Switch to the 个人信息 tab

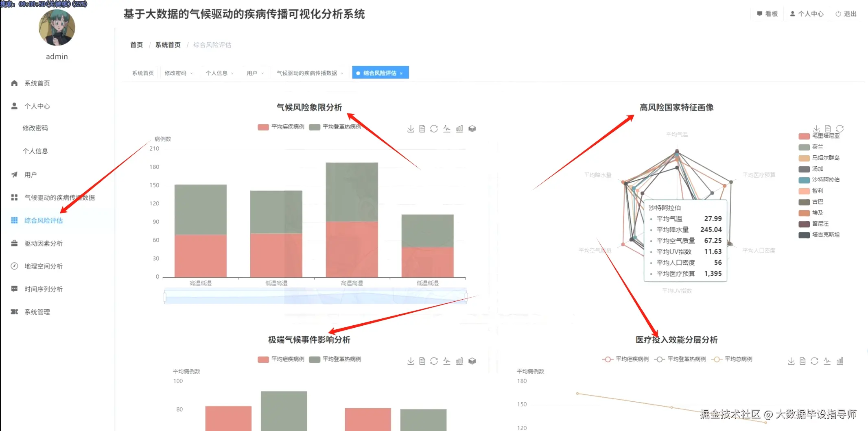pyautogui.click(x=216, y=73)
